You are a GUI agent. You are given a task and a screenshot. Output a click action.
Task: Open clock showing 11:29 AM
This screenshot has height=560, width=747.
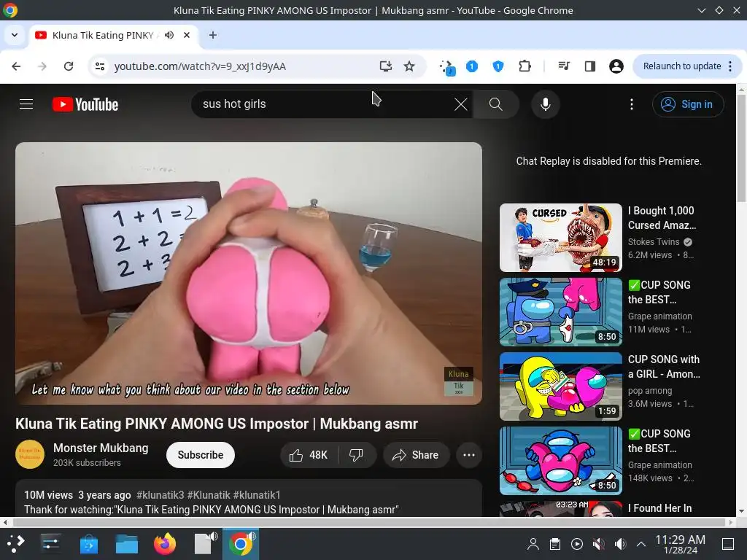pyautogui.click(x=681, y=544)
